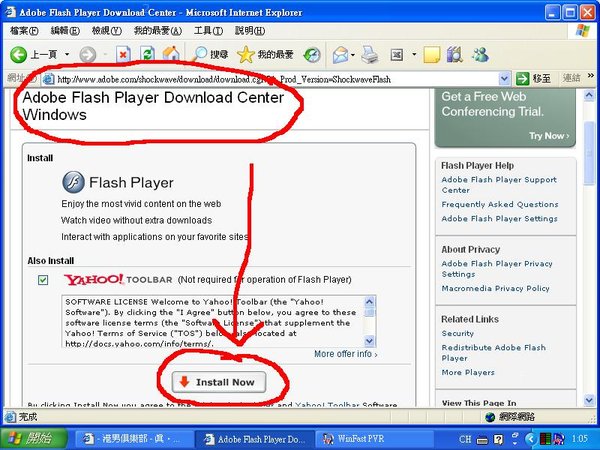Open Frequently Asked Questions link
Screen dimensions: 600x450
click(500, 204)
